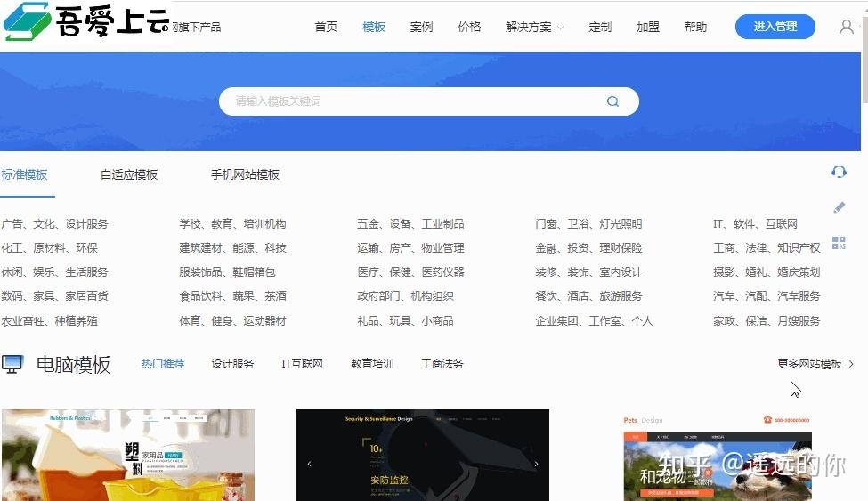The image size is (868, 501).
Task: Click the pencil feedback icon in sidebar
Action: pyautogui.click(x=840, y=207)
